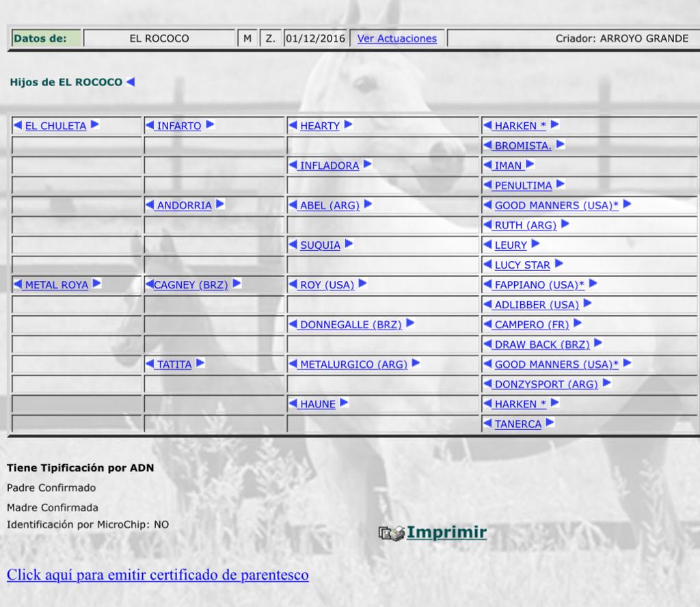700x607 pixels.
Task: Click right arrow icon after DONNEGALLE (BRZ)
Action: pos(410,324)
